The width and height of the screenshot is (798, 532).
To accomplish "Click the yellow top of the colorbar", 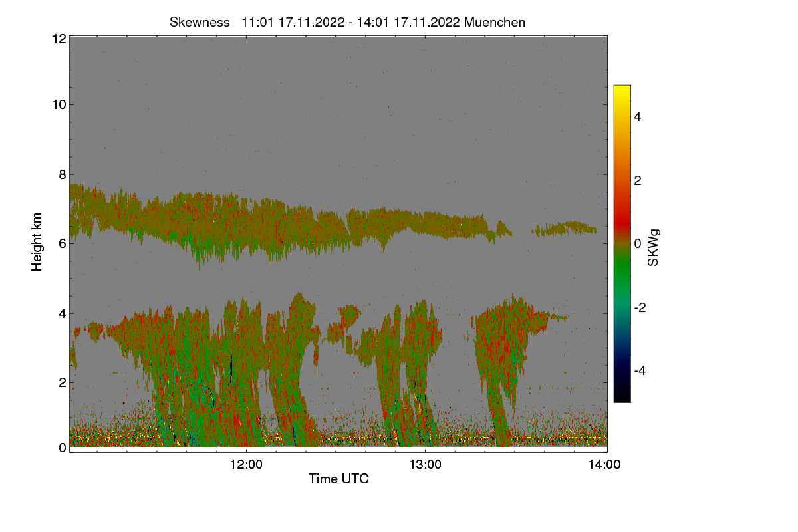I will click(622, 90).
